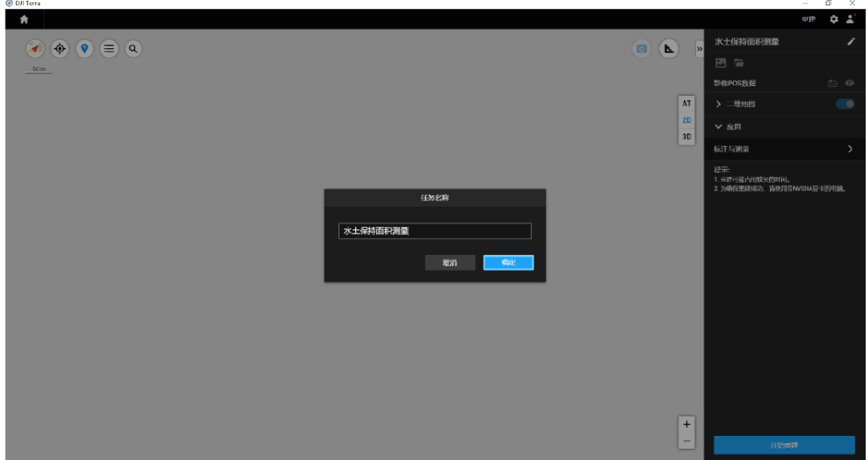
Task: Collapse the 应用 section
Action: [x=719, y=127]
